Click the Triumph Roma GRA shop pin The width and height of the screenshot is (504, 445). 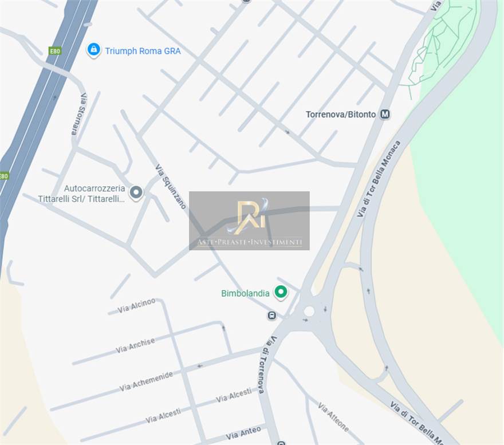[x=93, y=50]
